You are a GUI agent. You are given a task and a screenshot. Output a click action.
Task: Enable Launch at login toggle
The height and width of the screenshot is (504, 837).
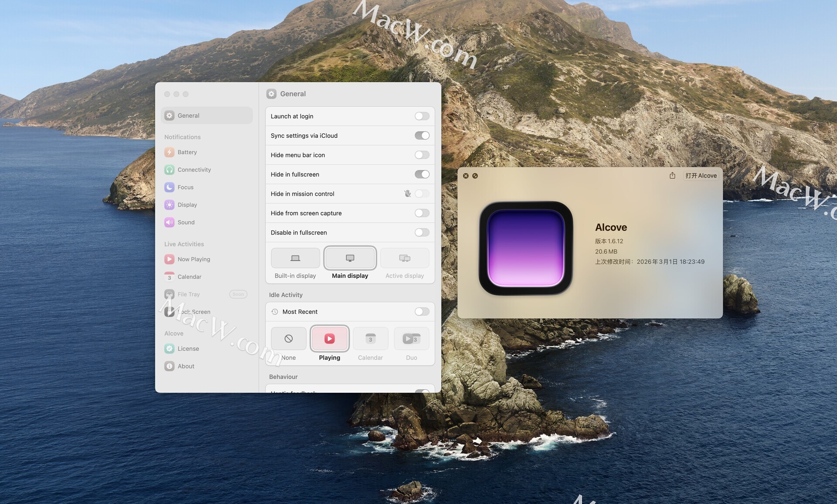coord(422,116)
